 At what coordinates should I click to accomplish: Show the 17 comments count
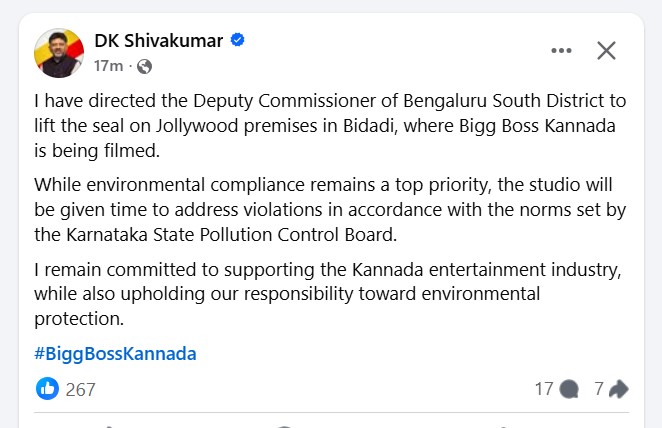click(x=544, y=389)
